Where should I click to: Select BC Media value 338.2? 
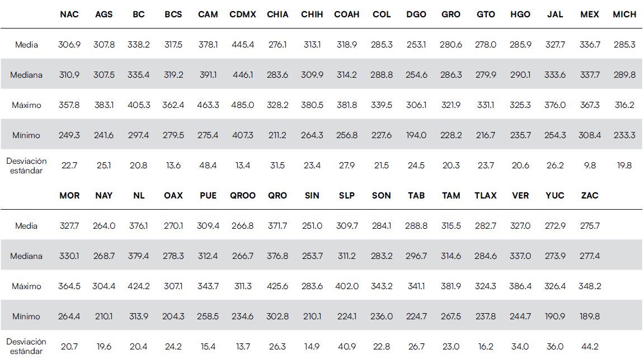(x=139, y=45)
